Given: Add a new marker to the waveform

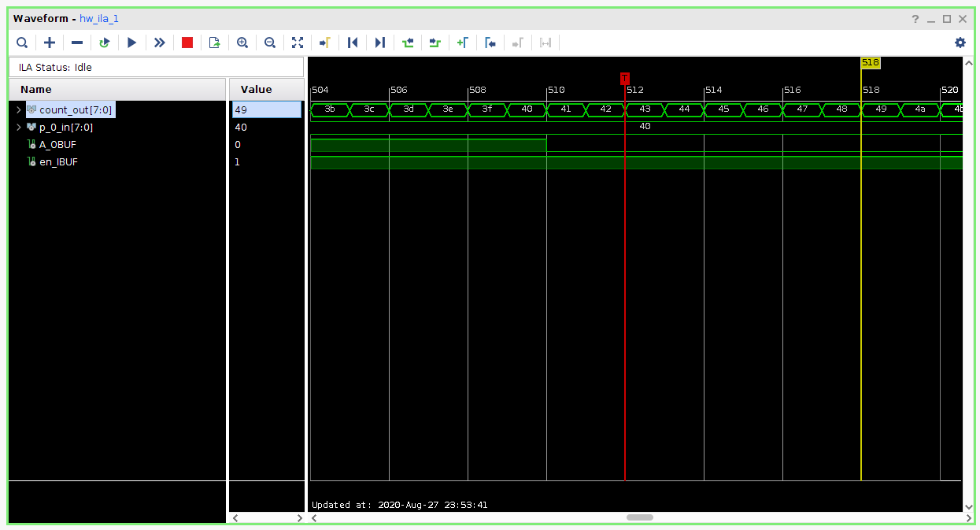Looking at the screenshot, I should click(x=463, y=43).
